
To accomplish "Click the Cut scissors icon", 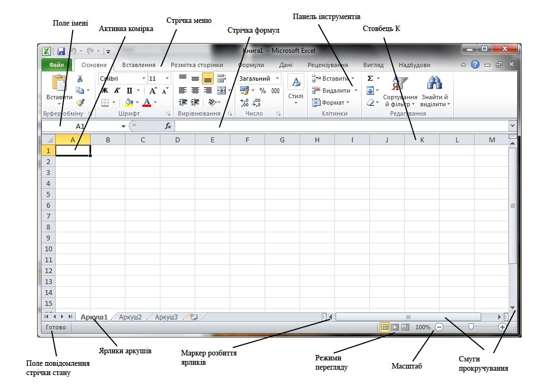I will pos(80,79).
